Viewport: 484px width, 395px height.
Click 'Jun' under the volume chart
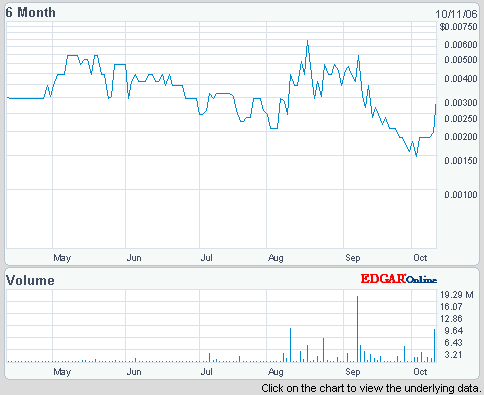pyautogui.click(x=134, y=372)
